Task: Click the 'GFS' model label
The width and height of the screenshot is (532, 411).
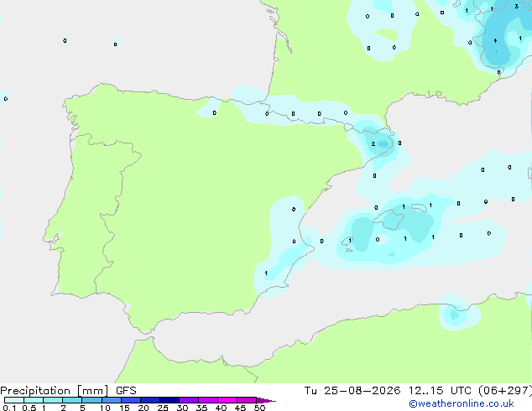Action: coord(126,391)
